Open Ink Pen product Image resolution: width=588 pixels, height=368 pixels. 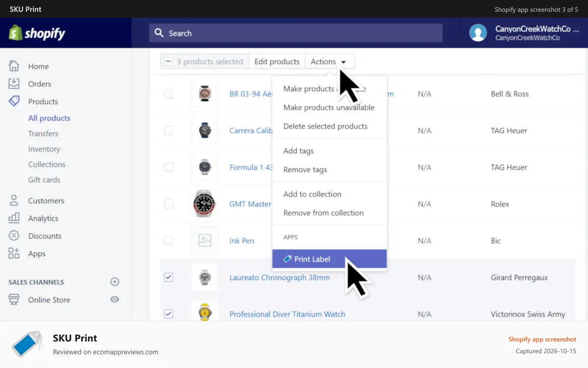[242, 241]
